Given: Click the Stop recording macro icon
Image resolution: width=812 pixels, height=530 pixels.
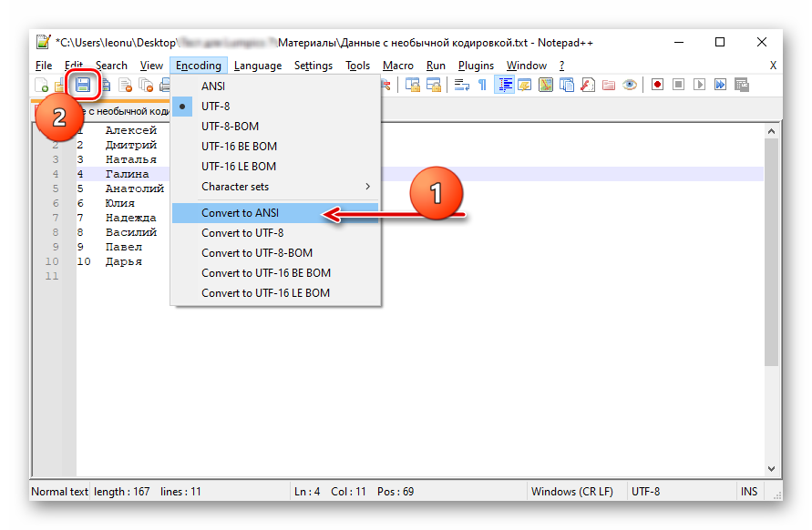Looking at the screenshot, I should pyautogui.click(x=678, y=85).
